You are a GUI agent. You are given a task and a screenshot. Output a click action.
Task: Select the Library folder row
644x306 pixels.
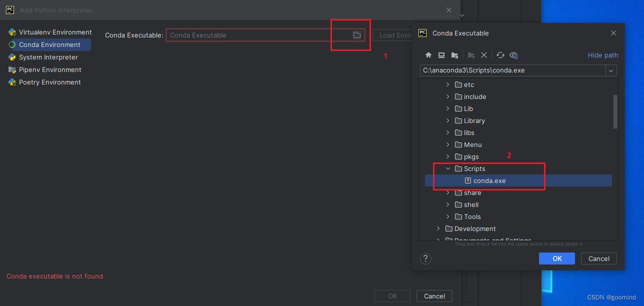[518, 120]
